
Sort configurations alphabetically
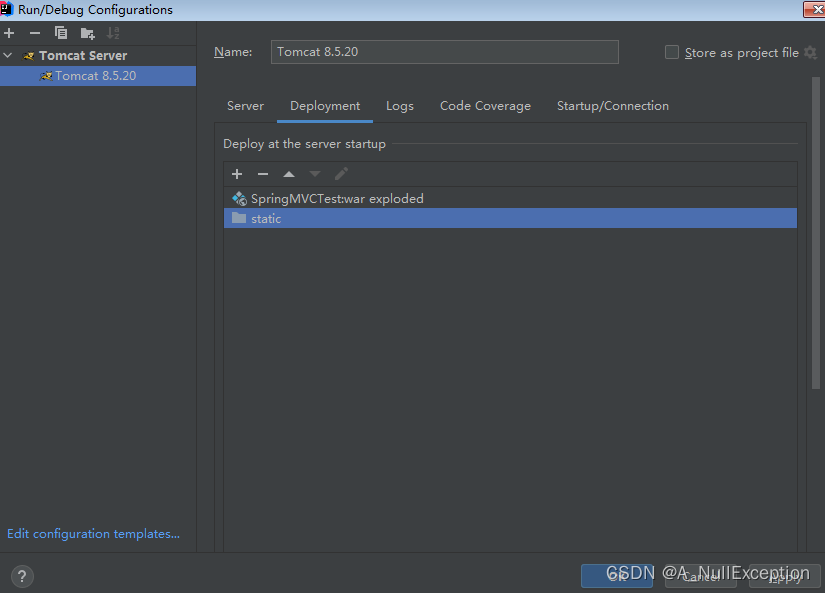[113, 33]
